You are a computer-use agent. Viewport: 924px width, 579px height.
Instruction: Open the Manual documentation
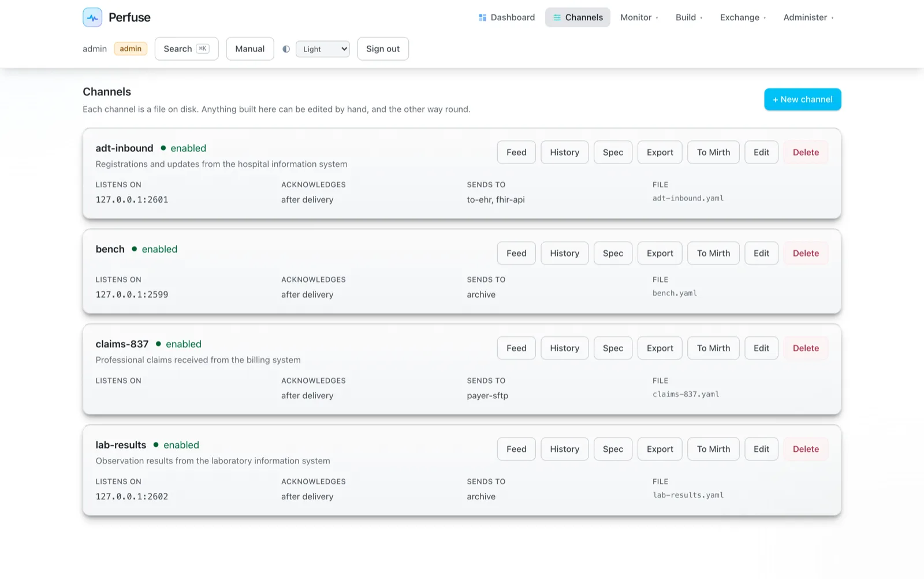pyautogui.click(x=250, y=49)
